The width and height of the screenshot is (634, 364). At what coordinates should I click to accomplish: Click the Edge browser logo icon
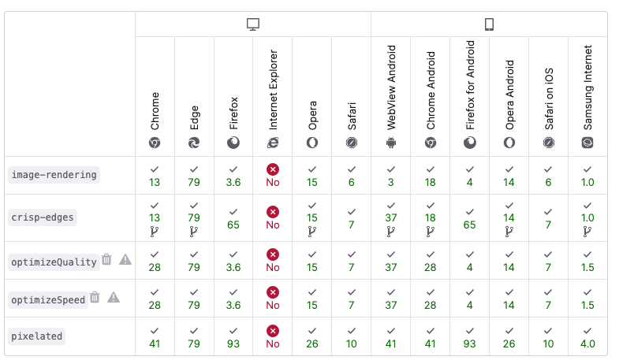tap(194, 143)
